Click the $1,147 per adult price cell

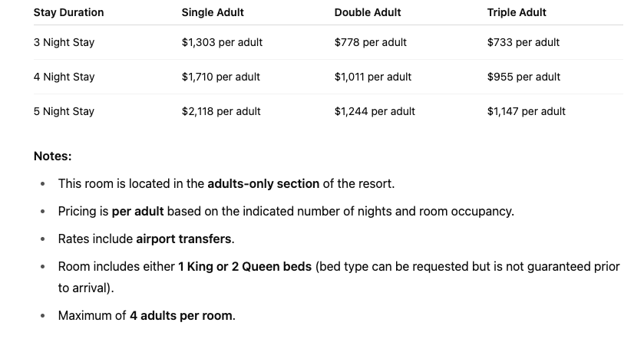tap(526, 111)
